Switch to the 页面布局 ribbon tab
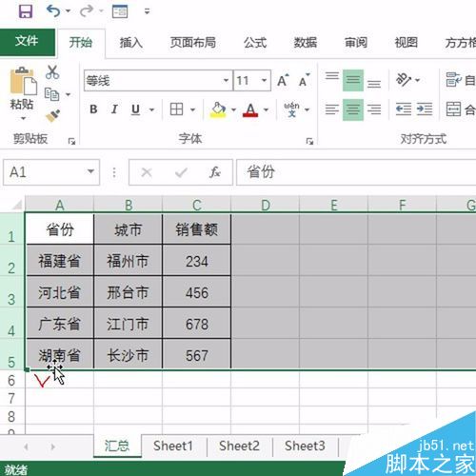 pos(193,43)
